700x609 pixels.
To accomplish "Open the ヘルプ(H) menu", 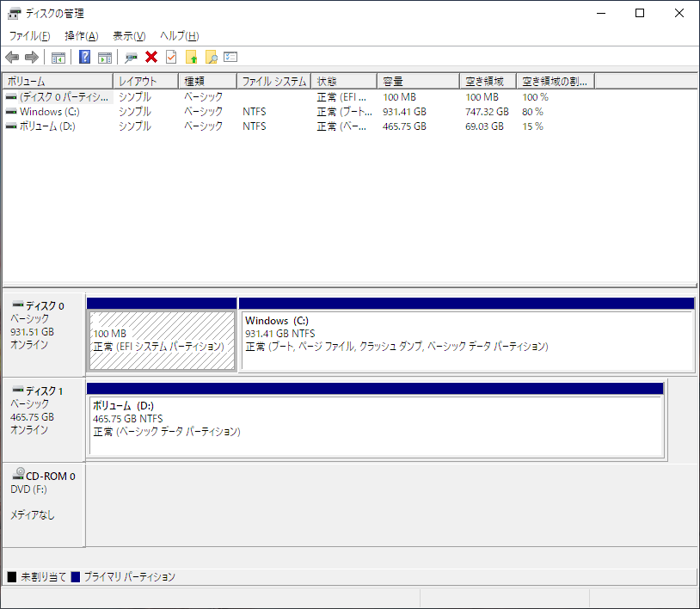I will click(180, 36).
